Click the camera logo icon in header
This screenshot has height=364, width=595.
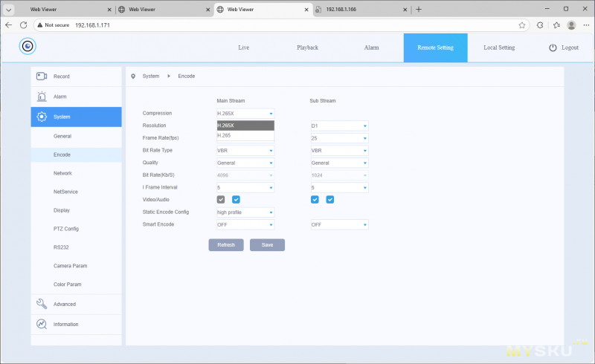(28, 46)
